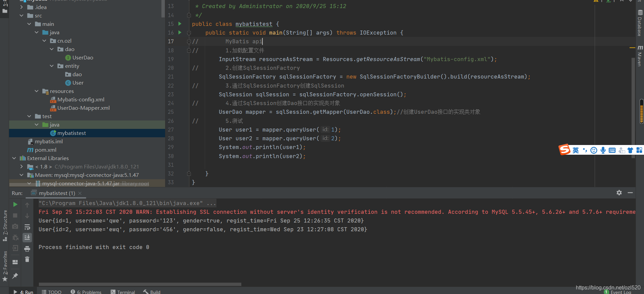Rerun mybatistest with the green play icon
Image resolution: width=644 pixels, height=294 pixels.
click(x=15, y=204)
